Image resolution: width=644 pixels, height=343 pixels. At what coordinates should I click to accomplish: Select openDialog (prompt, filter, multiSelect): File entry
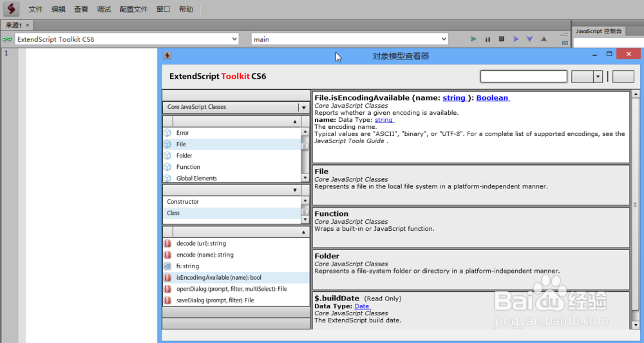tap(236, 289)
